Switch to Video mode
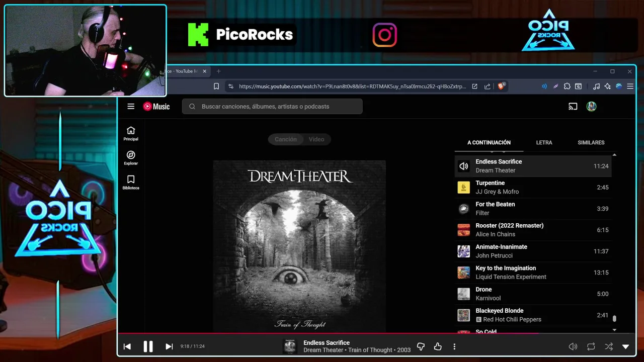 [316, 139]
